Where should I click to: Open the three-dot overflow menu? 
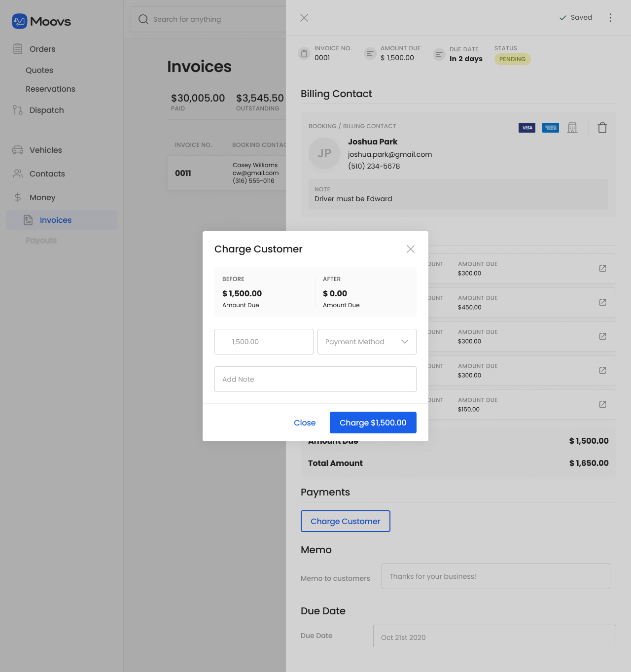click(610, 17)
